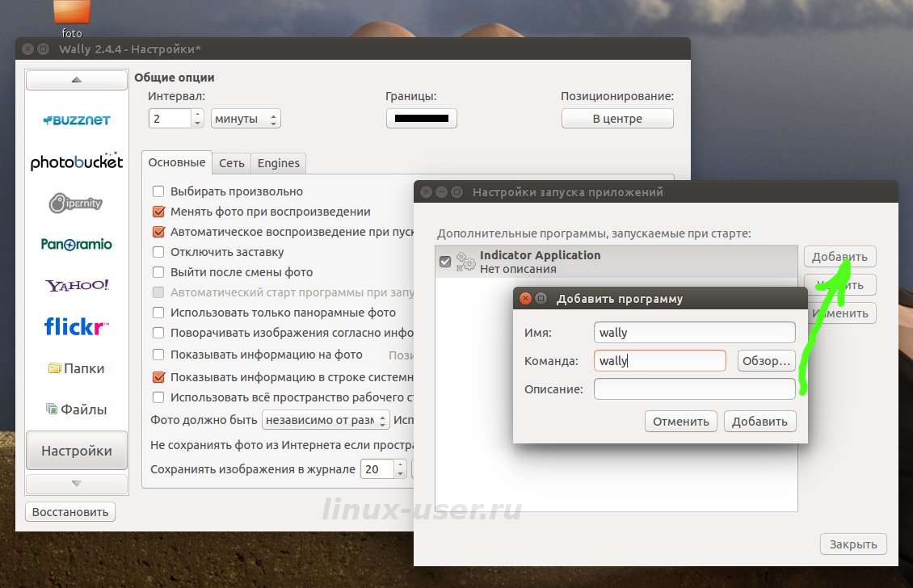Click Закрыть in startup applications window
The width and height of the screenshot is (913, 588).
853,544
